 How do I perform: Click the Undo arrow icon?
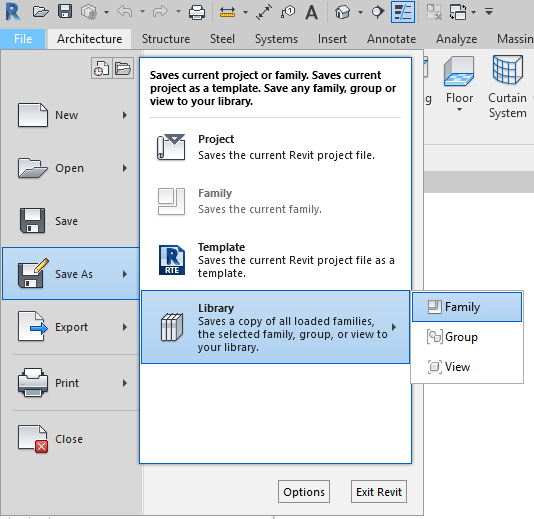125,12
